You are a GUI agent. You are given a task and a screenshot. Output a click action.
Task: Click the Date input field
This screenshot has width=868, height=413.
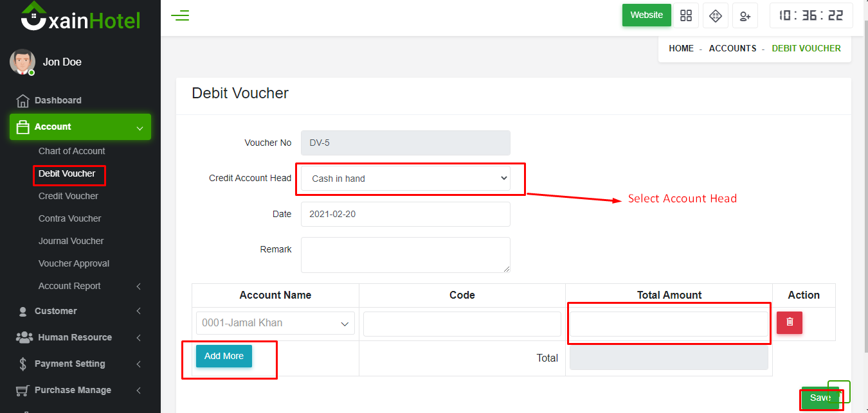[406, 214]
